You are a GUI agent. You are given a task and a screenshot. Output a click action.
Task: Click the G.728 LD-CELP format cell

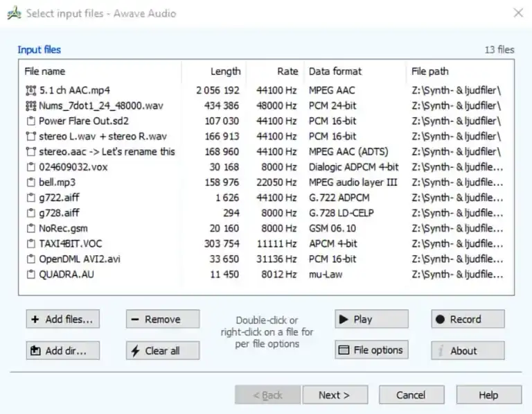tap(342, 213)
